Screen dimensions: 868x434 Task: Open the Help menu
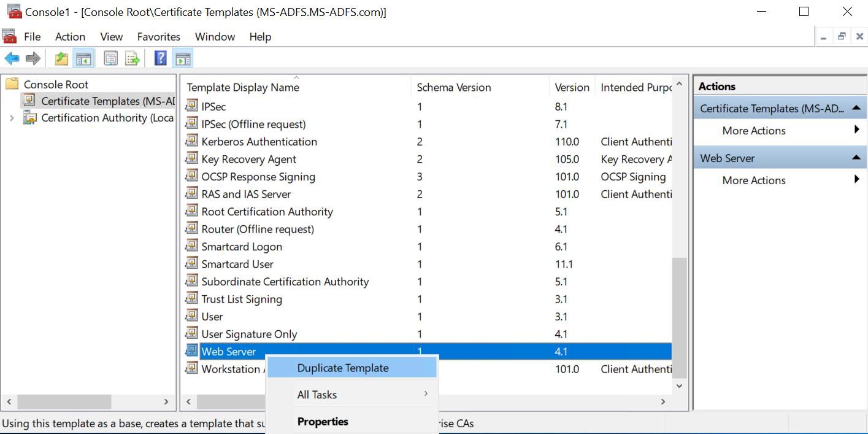[x=260, y=37]
